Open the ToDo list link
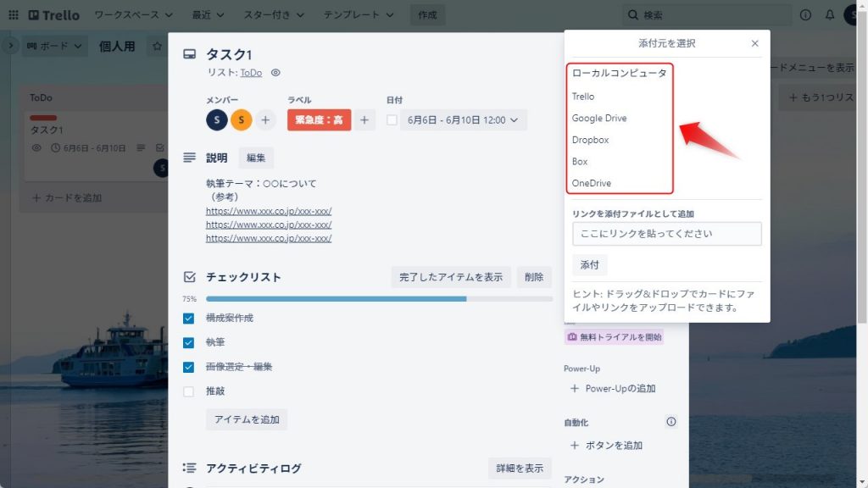 click(x=251, y=73)
